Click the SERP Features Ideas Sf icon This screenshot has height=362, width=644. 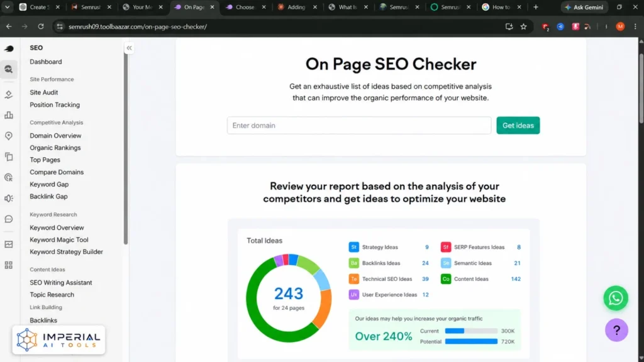pyautogui.click(x=446, y=247)
